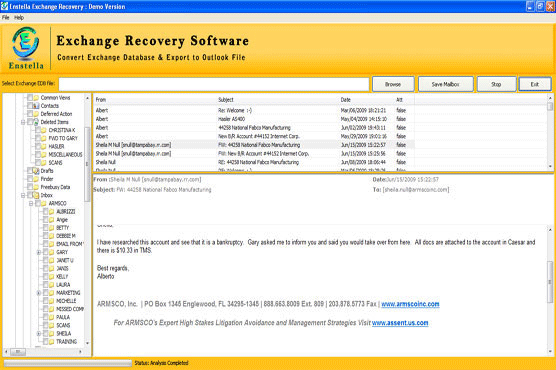Image resolution: width=556 pixels, height=370 pixels.
Task: Check the Common Views checkbox
Action: coord(30,97)
